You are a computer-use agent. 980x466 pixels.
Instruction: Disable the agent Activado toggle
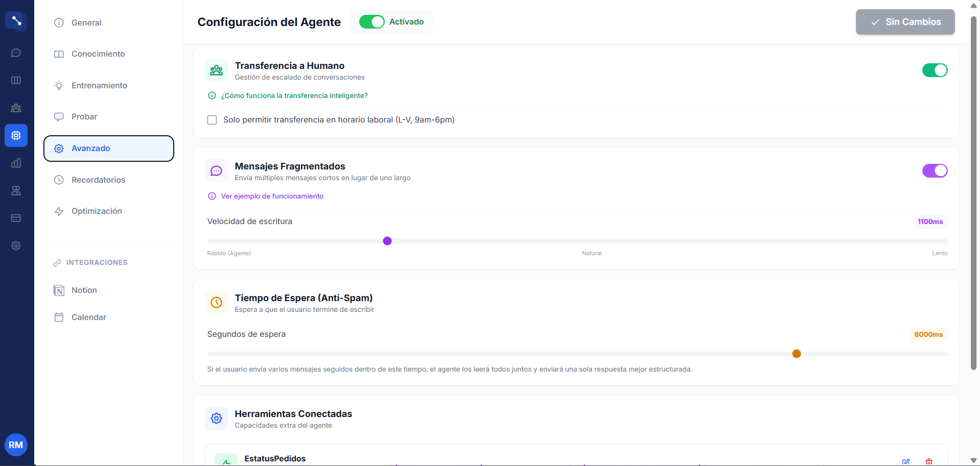[x=371, y=22]
